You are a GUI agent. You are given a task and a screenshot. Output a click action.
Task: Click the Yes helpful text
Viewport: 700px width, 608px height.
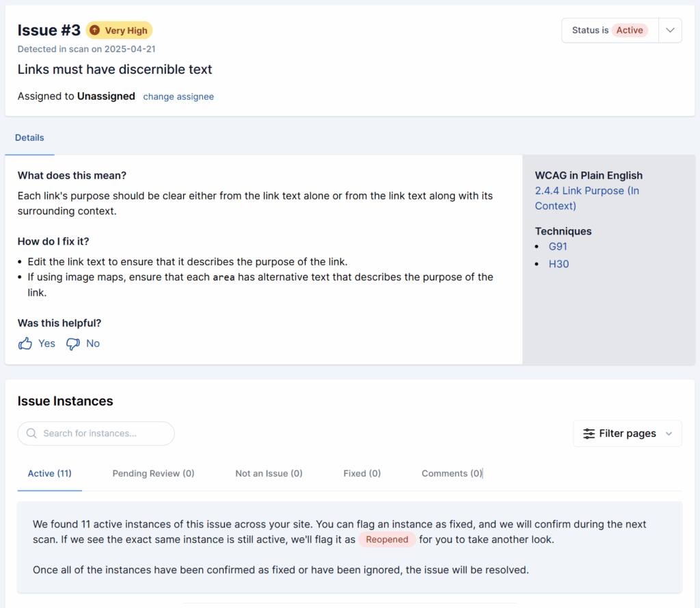tap(47, 343)
